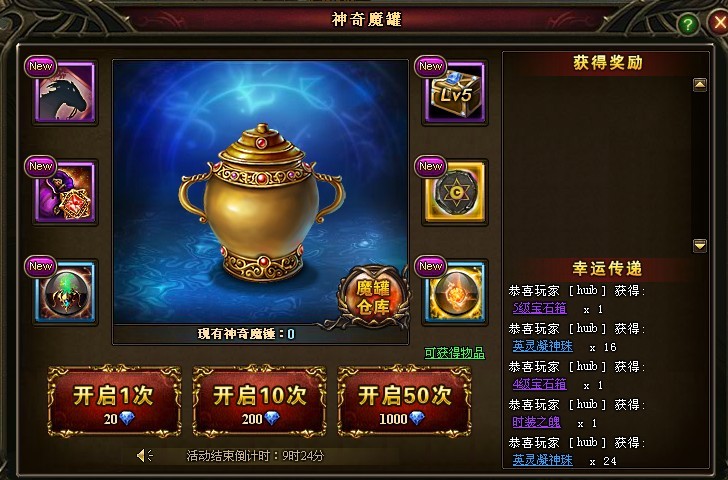Click the 4级宝石箱 item link
This screenshot has height=480, width=728.
coord(540,384)
